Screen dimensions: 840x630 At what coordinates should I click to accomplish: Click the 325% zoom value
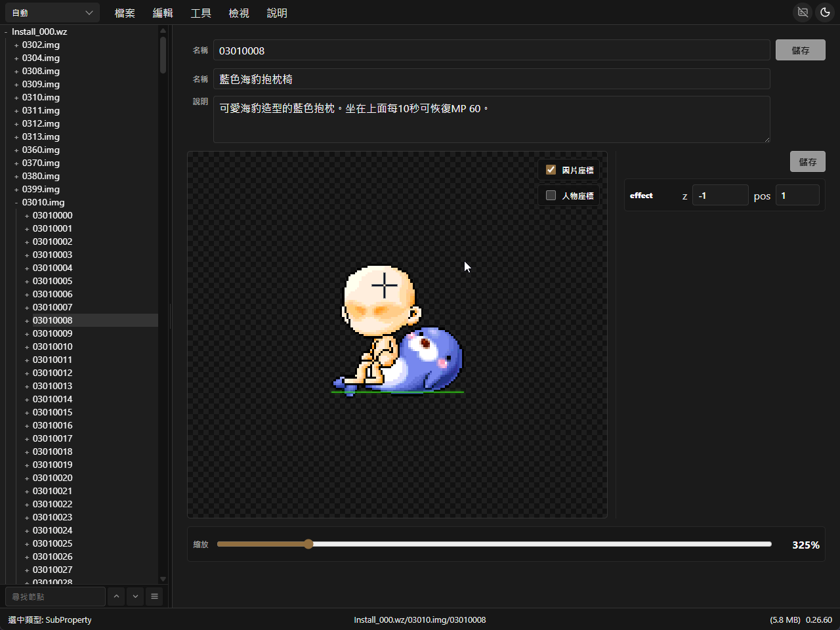click(806, 545)
